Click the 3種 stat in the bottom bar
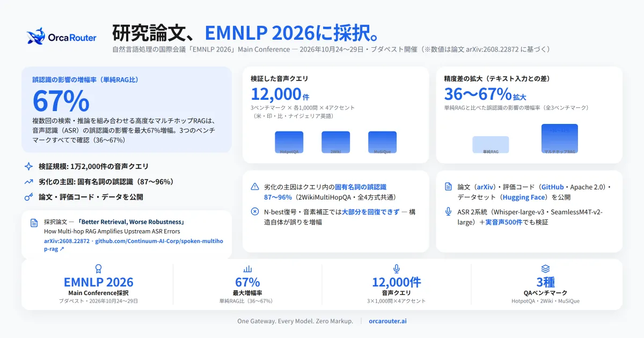Screen dimensions: 644x338 coord(545,282)
